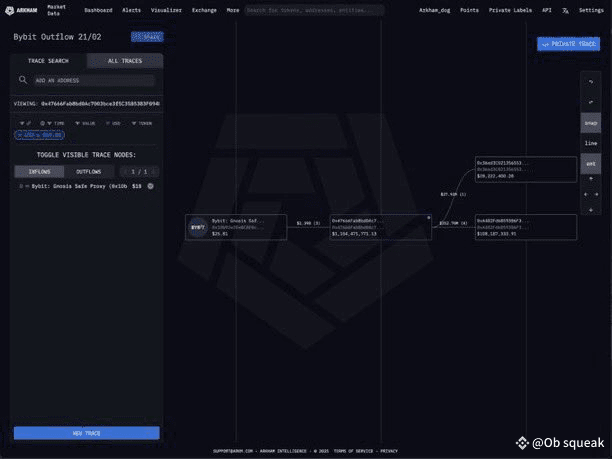Click the language translate icon

pyautogui.click(x=565, y=11)
